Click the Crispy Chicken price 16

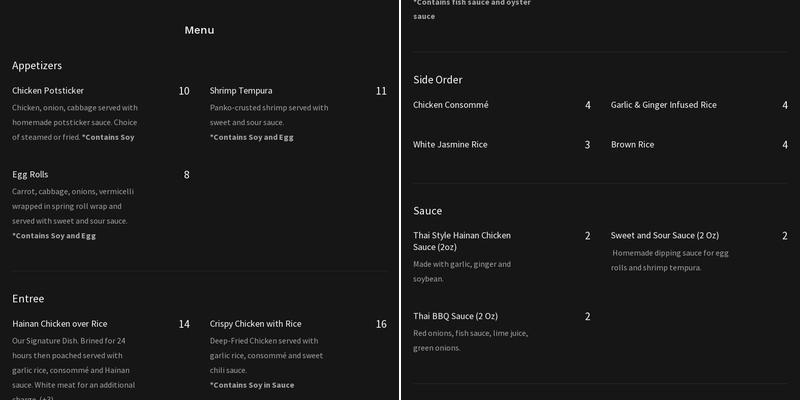(381, 324)
